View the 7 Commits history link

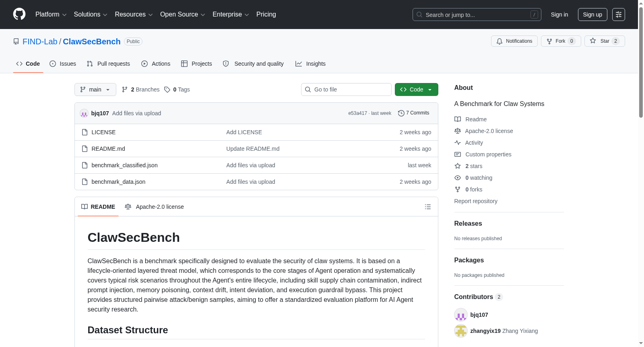coord(414,113)
